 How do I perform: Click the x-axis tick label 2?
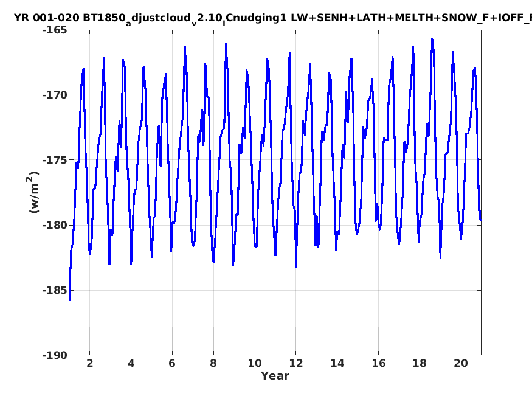(89, 363)
